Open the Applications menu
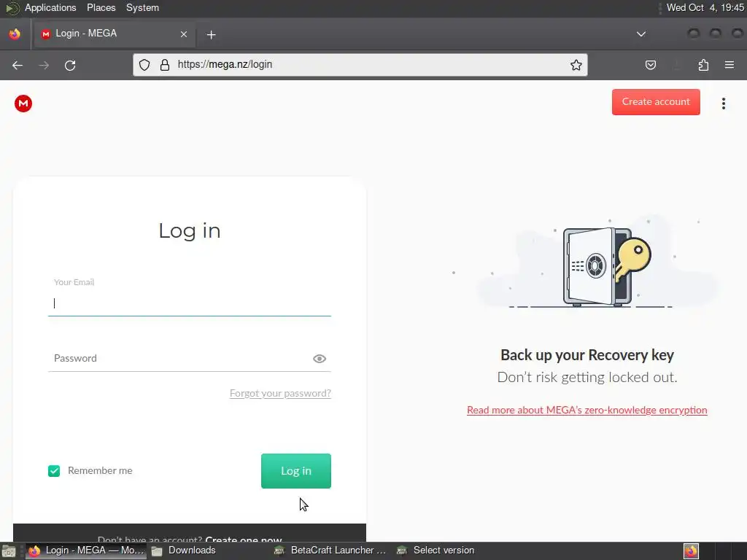The image size is (747, 560). tap(50, 7)
